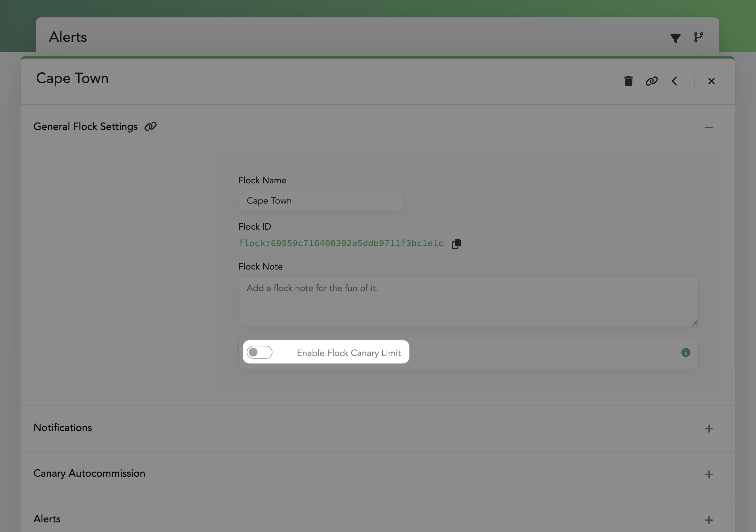Expand the Canary Autocommission plus icon
This screenshot has width=756, height=532.
pos(709,474)
